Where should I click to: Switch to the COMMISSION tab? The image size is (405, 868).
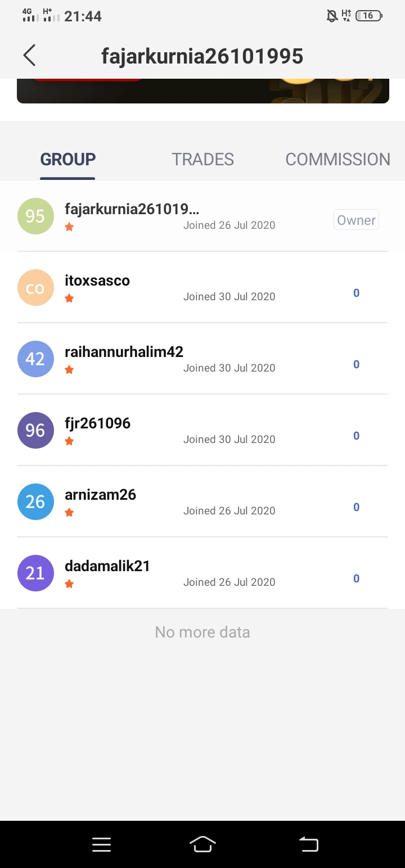[337, 159]
